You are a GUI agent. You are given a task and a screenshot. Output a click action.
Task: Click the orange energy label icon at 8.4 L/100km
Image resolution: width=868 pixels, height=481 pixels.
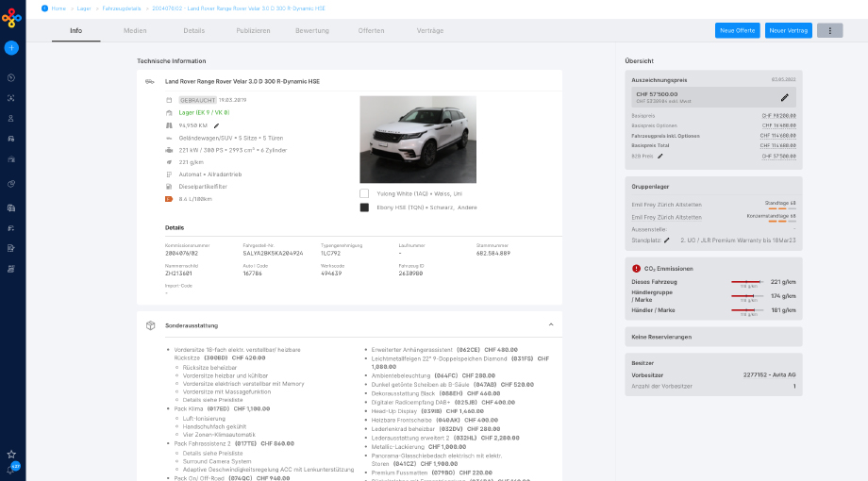pyautogui.click(x=169, y=199)
